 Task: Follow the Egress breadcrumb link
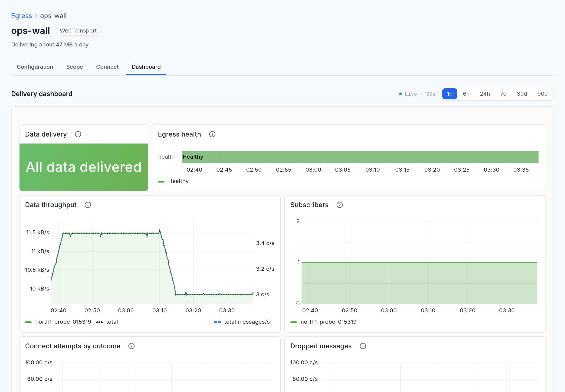22,16
